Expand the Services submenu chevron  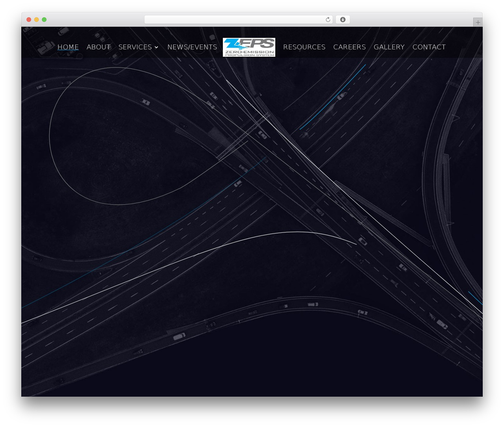click(156, 47)
